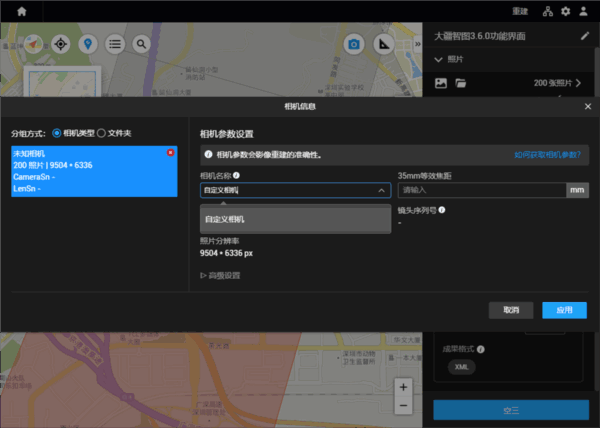This screenshot has height=428, width=600.
Task: Open the 如何获取相机参数? link
Action: coord(551,155)
